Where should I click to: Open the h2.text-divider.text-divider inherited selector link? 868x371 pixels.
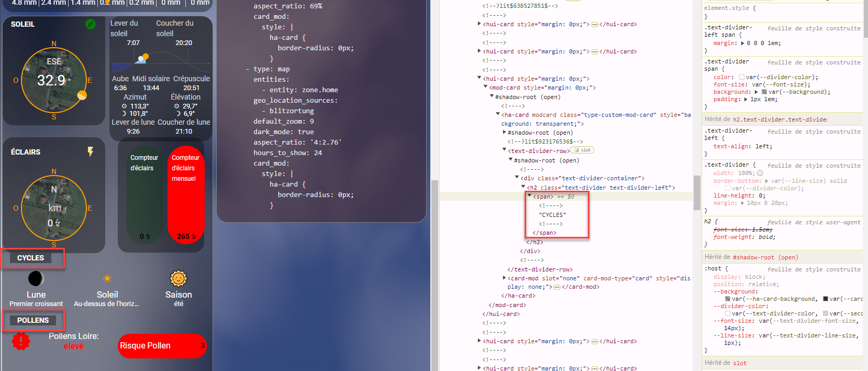[x=780, y=119]
